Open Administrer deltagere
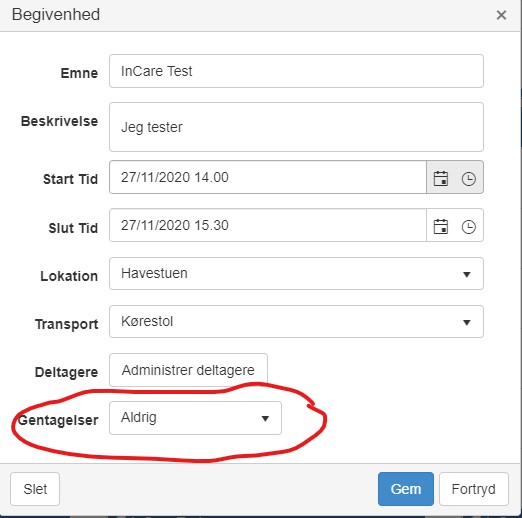522x518 pixels. 188,370
